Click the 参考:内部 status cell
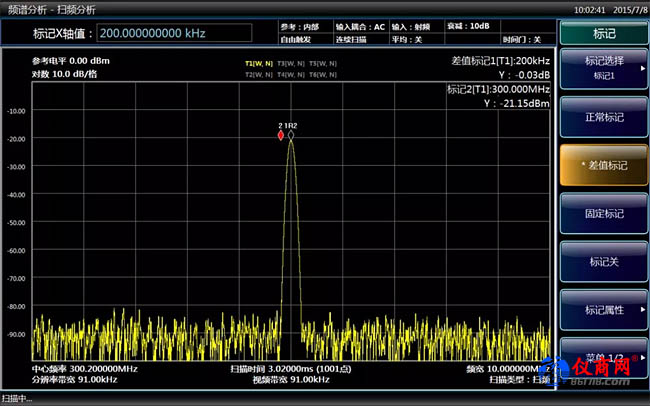Screen dimensions: 650x406 (x=300, y=27)
